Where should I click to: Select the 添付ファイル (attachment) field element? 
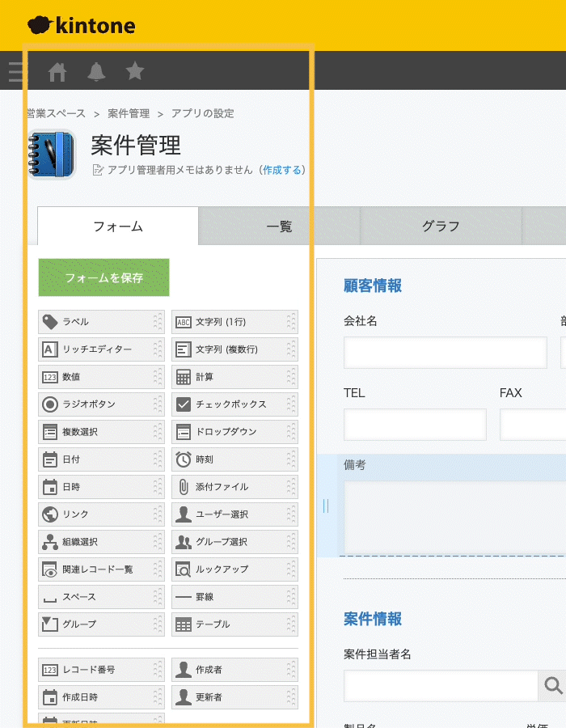tap(234, 487)
